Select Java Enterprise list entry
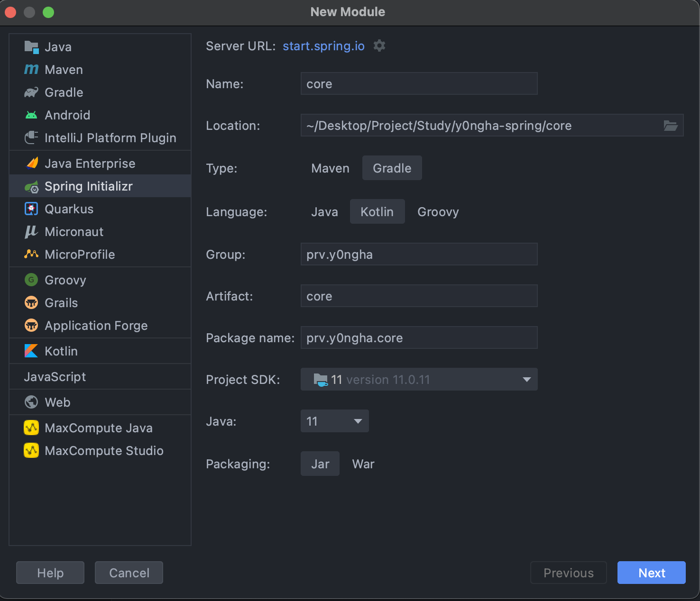The height and width of the screenshot is (601, 700). 100,164
